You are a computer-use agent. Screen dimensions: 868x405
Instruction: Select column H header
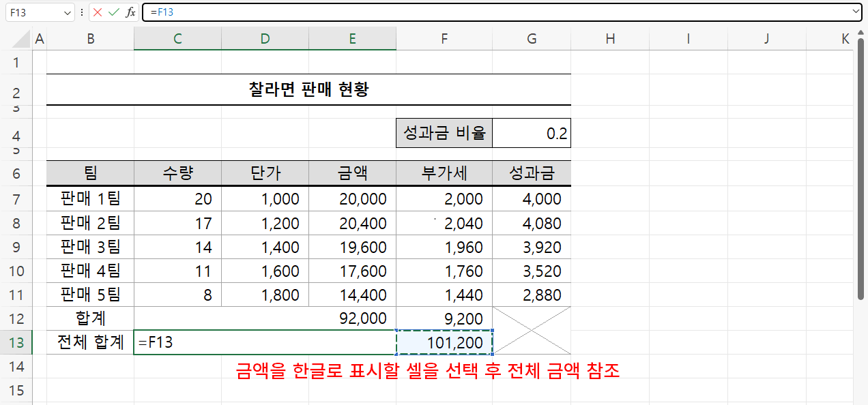point(610,39)
